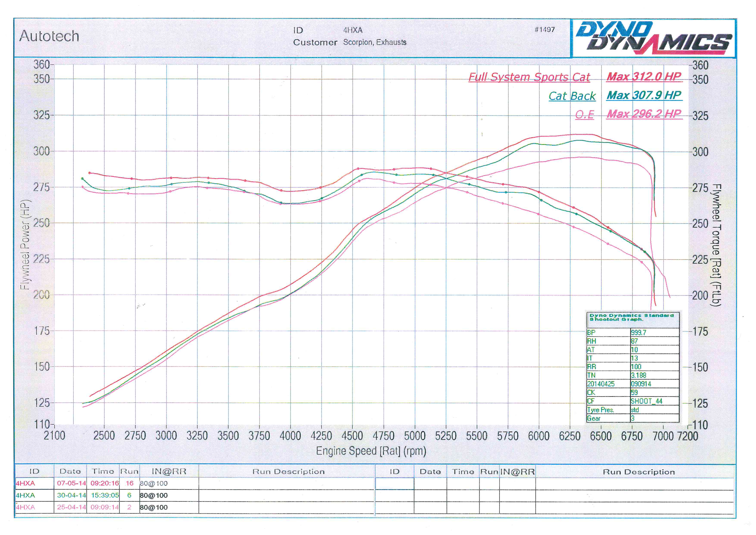Click the left IN@RR column header

[x=169, y=471]
